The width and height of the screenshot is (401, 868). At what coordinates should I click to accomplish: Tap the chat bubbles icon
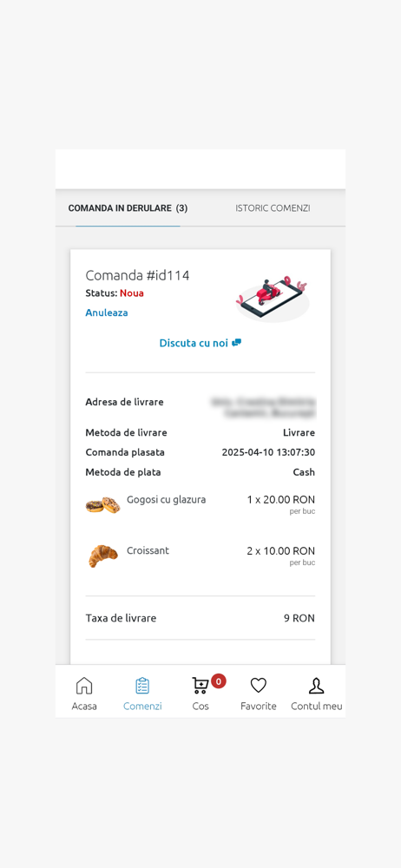point(236,343)
